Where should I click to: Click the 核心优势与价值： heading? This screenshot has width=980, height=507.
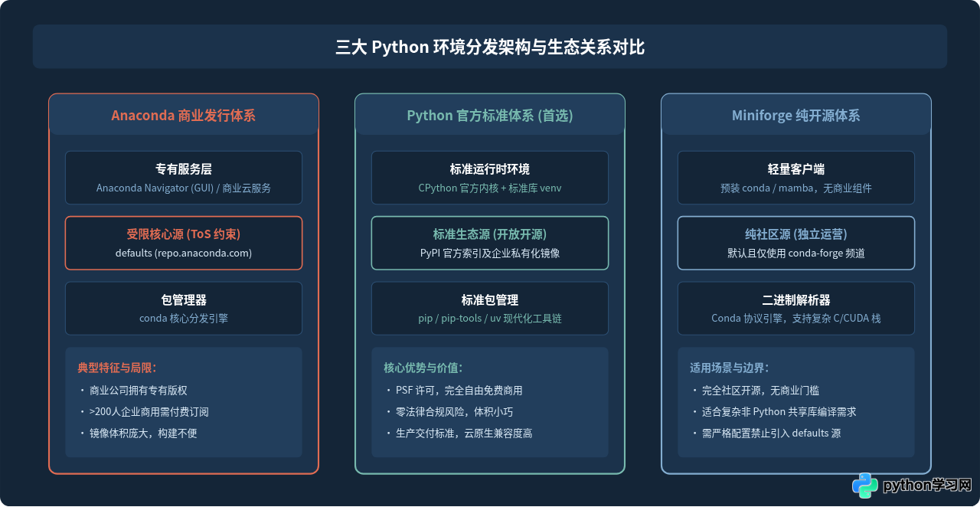click(423, 368)
